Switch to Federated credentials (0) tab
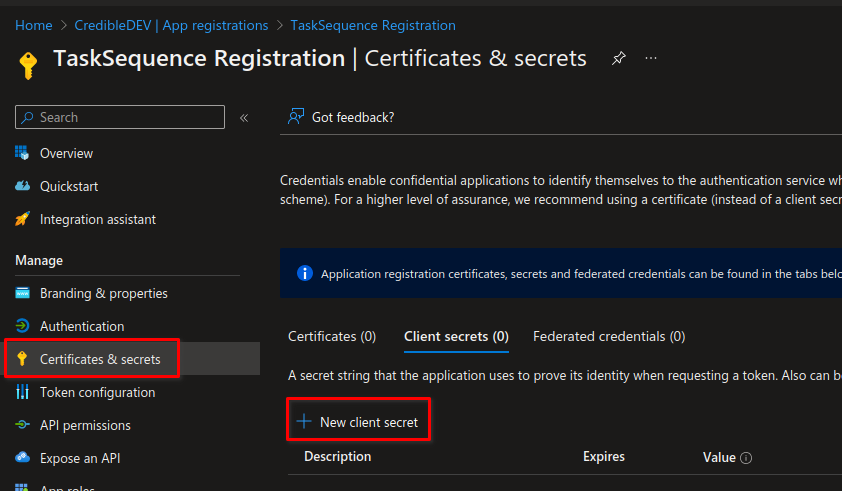This screenshot has width=842, height=491. click(609, 336)
